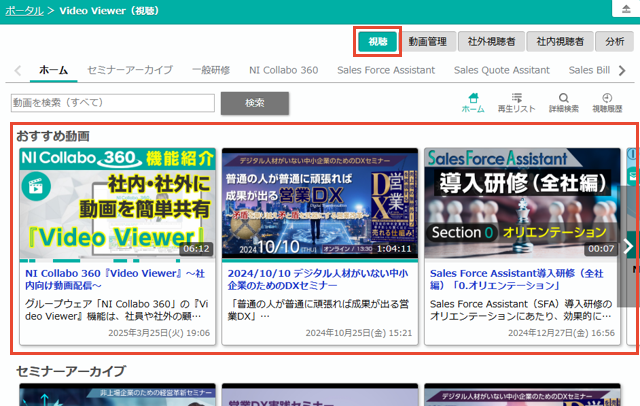
Task: Open the 視聴履歴 history icon
Action: [607, 103]
